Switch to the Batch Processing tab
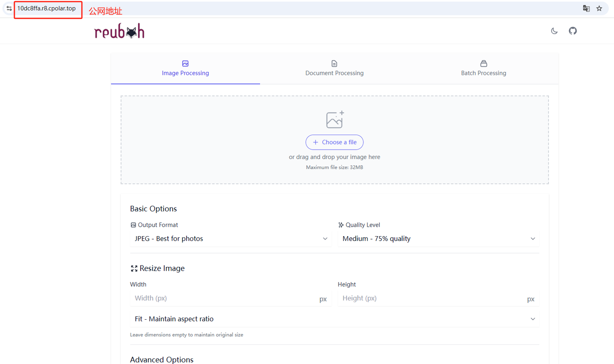 (483, 72)
